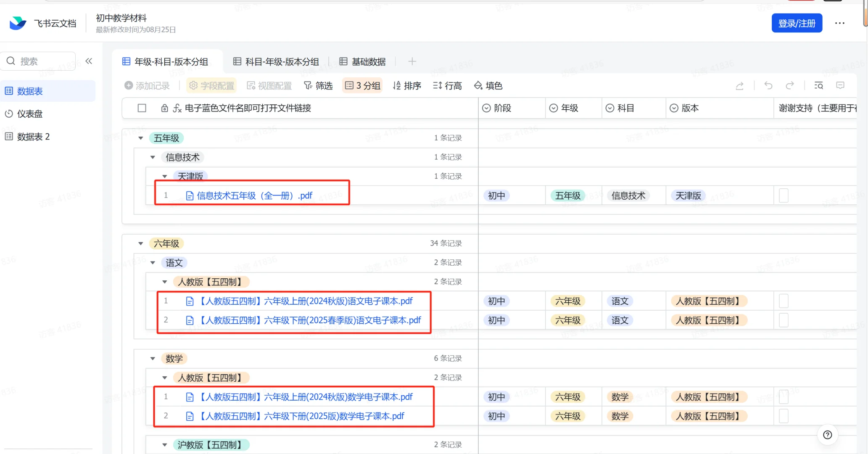Click the 信息技术 subject cell tag
868x454 pixels.
(628, 195)
